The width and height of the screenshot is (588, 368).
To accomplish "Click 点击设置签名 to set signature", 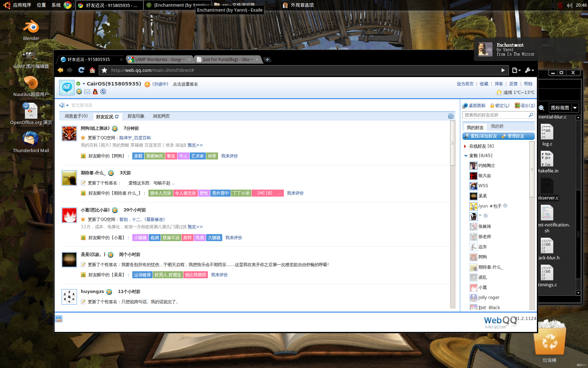I will point(185,84).
